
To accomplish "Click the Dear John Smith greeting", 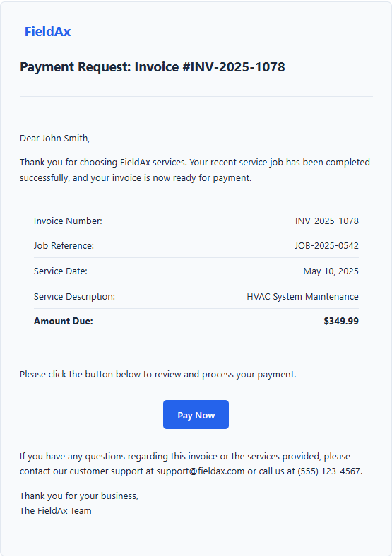I will point(54,138).
